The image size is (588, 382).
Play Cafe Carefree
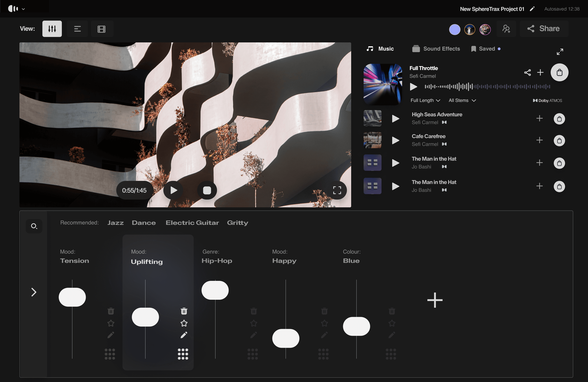(395, 140)
